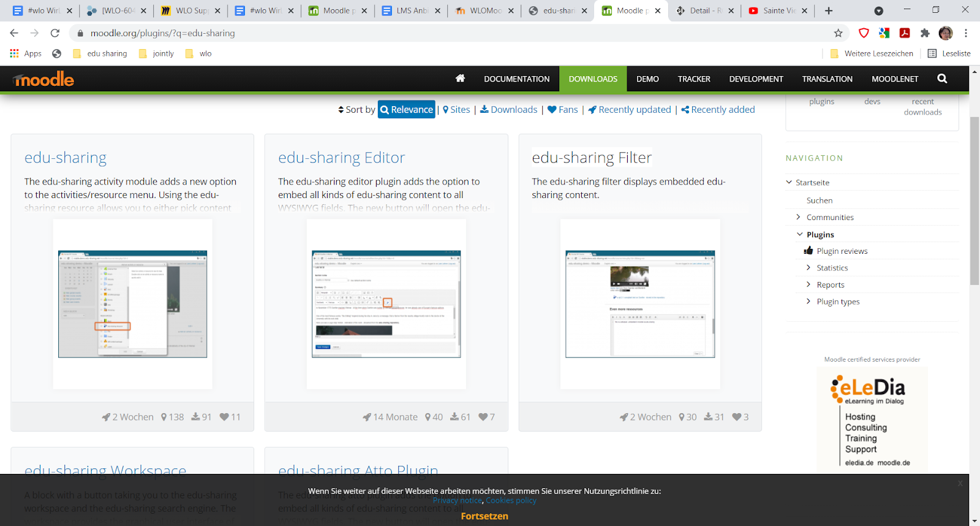The width and height of the screenshot is (980, 526).
Task: Click the page vertical scrollbar thumb
Action: click(974, 200)
